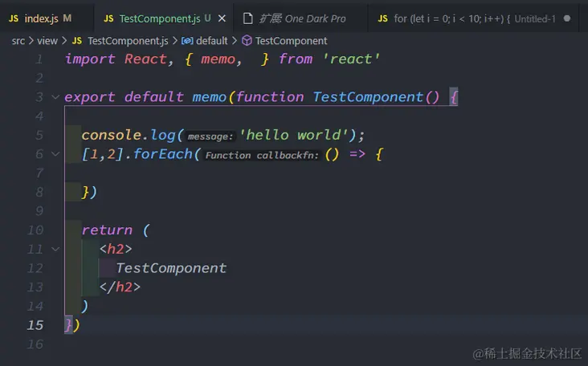The image size is (588, 366).
Task: Click line number 10 in the gutter
Action: click(35, 230)
